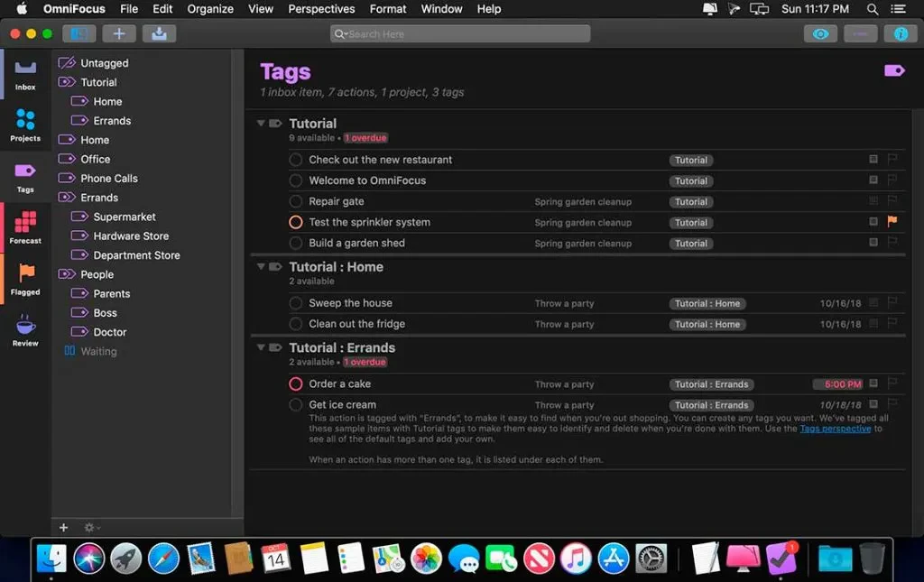Open the Perspectives menu
The width and height of the screenshot is (924, 582).
[321, 9]
